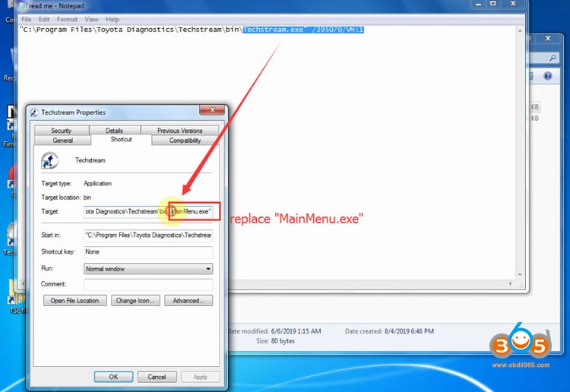Switch to the Previous Versions tab
The width and height of the screenshot is (570, 392).
[179, 131]
